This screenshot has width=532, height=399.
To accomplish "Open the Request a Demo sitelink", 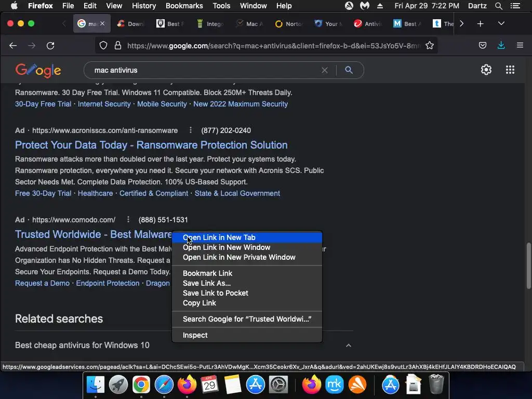I will click(42, 283).
